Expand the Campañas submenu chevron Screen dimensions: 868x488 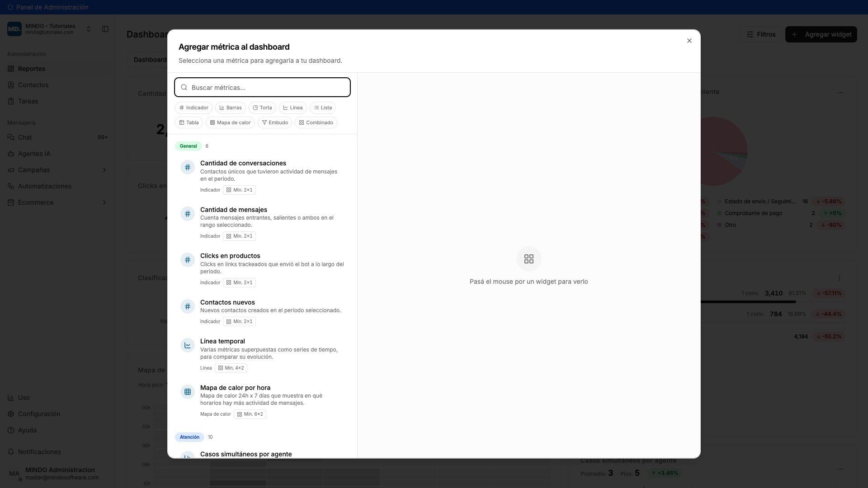point(104,170)
